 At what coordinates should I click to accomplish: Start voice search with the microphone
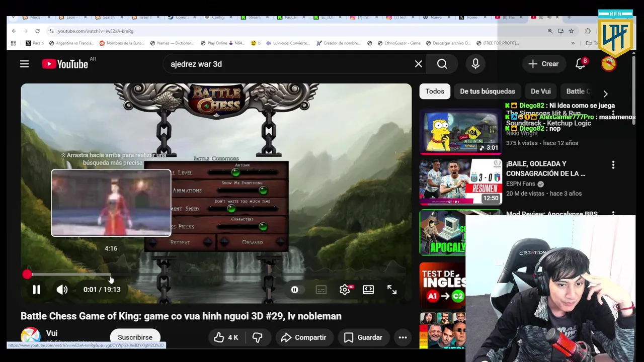(x=475, y=64)
